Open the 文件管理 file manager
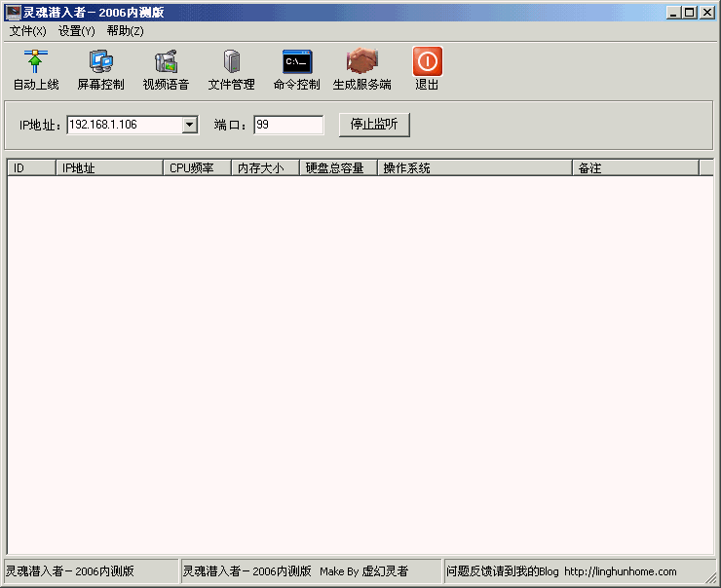 231,62
